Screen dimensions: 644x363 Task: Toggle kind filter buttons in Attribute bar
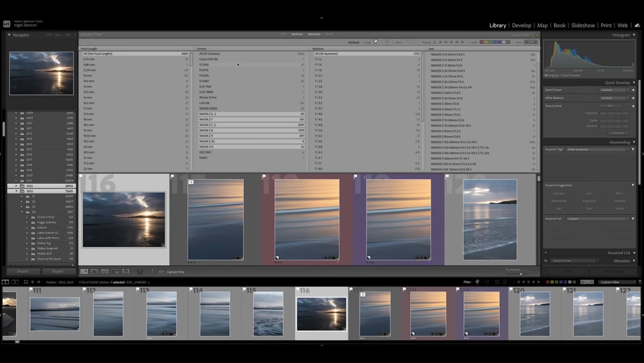point(531,42)
